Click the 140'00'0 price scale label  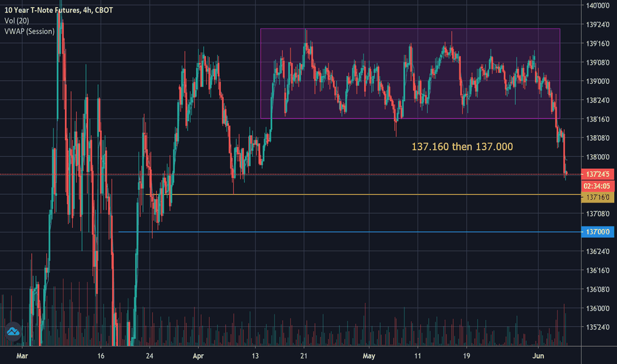(x=598, y=5)
